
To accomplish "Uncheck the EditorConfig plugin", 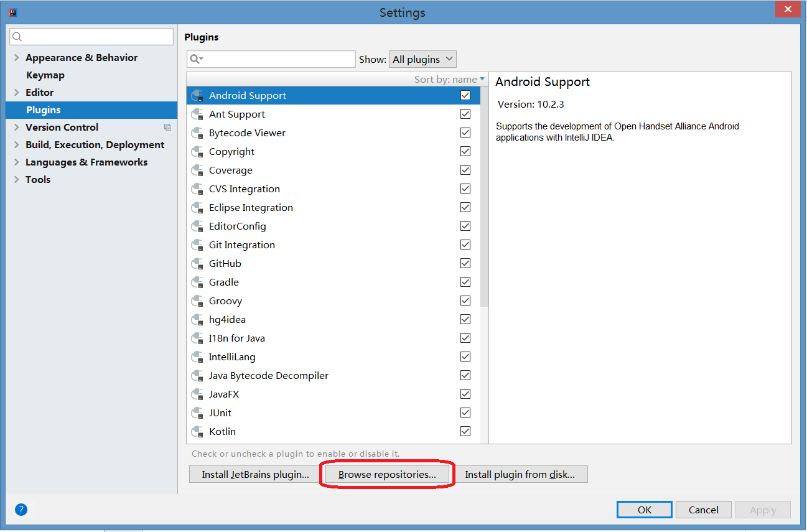I will 465,226.
